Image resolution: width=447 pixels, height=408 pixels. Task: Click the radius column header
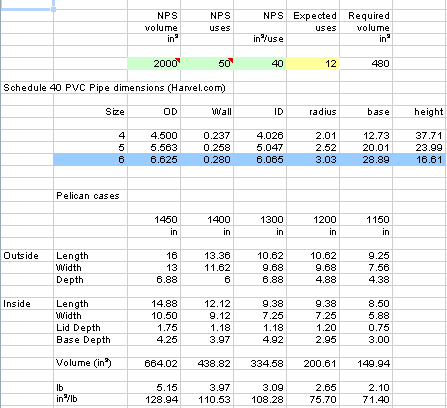[x=323, y=112]
